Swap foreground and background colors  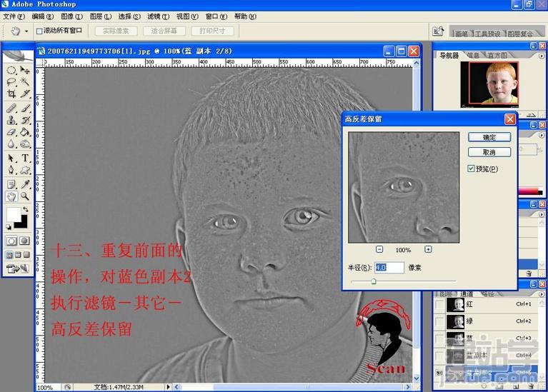pos(25,210)
